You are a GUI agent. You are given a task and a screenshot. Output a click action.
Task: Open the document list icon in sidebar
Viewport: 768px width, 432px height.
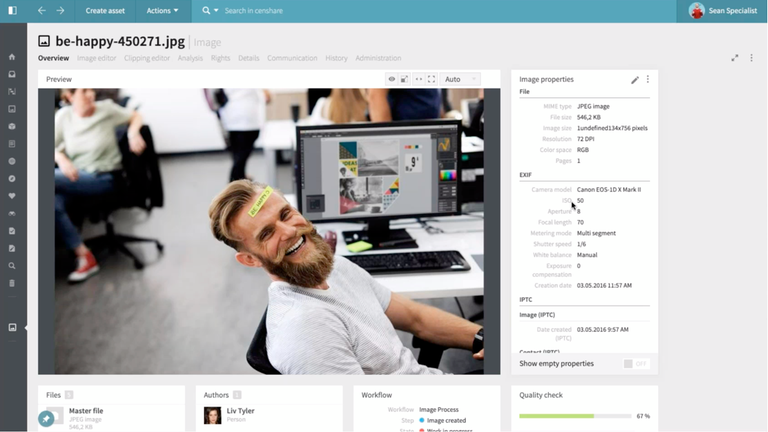tap(12, 144)
